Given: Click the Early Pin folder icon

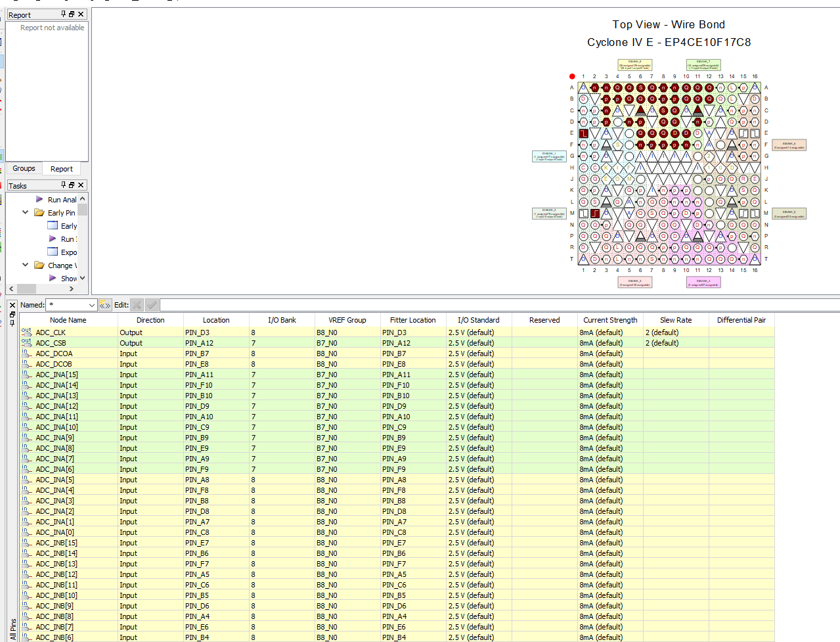Looking at the screenshot, I should 39,212.
